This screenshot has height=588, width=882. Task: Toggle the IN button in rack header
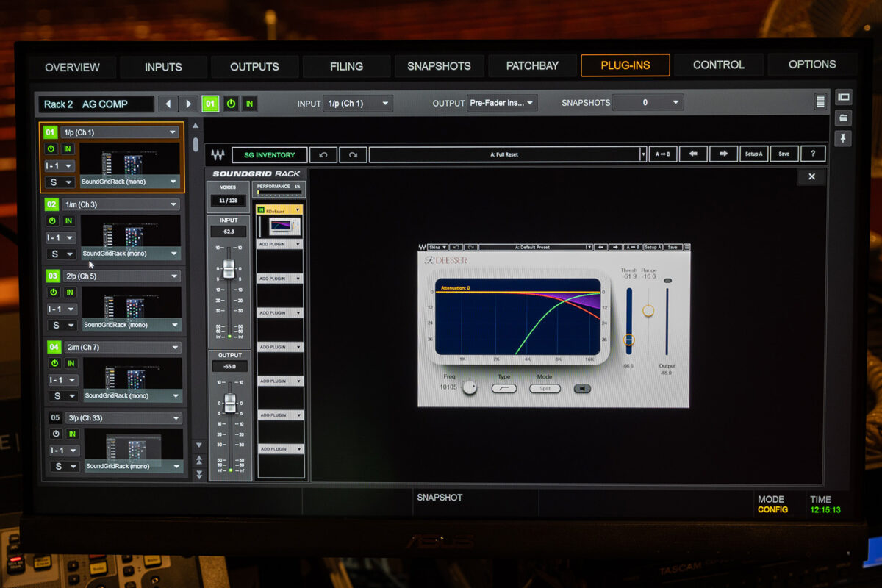[x=250, y=104]
